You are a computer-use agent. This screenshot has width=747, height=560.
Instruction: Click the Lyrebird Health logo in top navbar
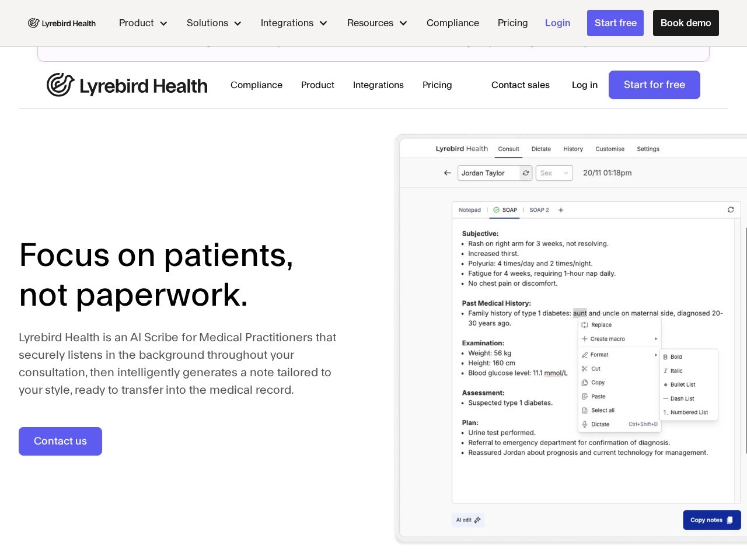point(62,23)
